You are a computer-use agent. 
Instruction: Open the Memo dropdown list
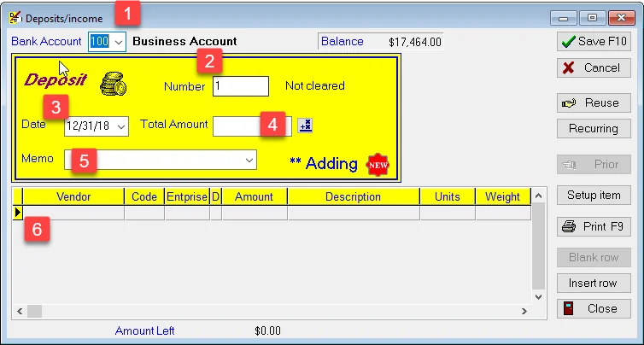pos(249,160)
